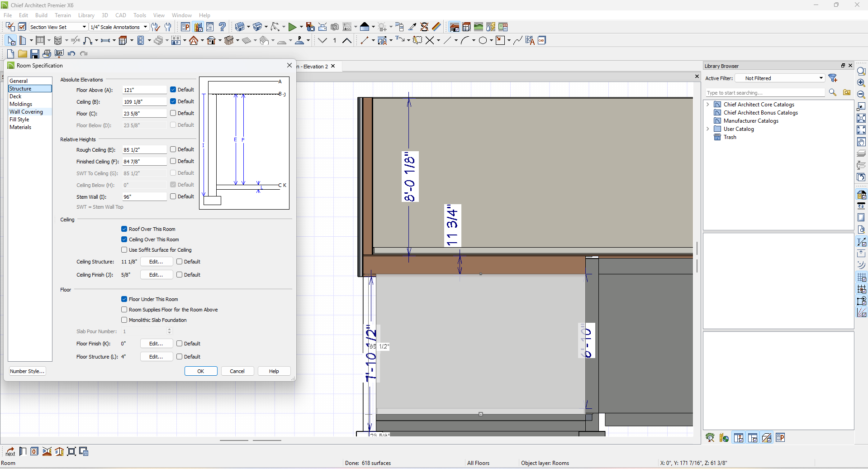Open the Terrain menu

tap(63, 15)
